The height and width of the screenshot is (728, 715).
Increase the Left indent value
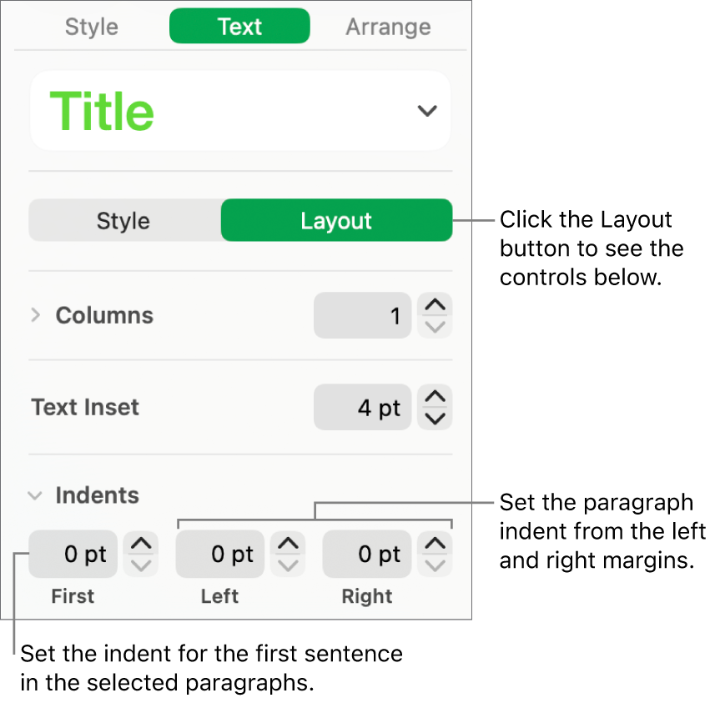(288, 545)
